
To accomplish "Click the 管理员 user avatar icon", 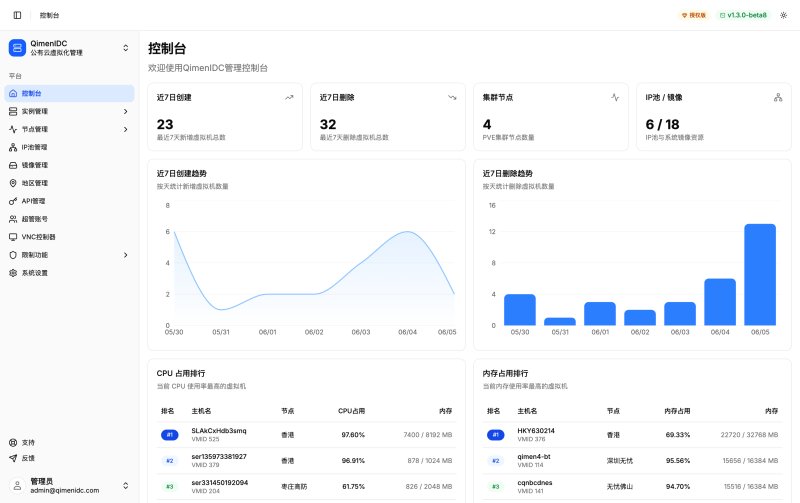I will click(x=17, y=486).
